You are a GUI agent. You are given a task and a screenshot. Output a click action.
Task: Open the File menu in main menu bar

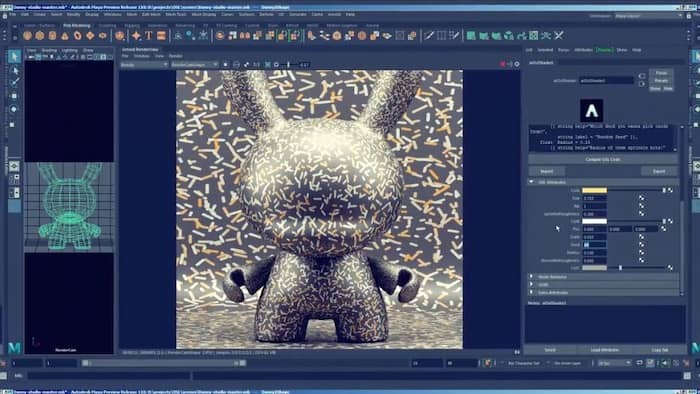12,14
